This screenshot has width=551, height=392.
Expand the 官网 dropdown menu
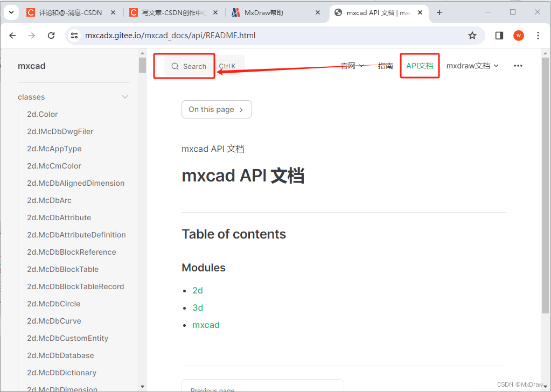pos(352,66)
